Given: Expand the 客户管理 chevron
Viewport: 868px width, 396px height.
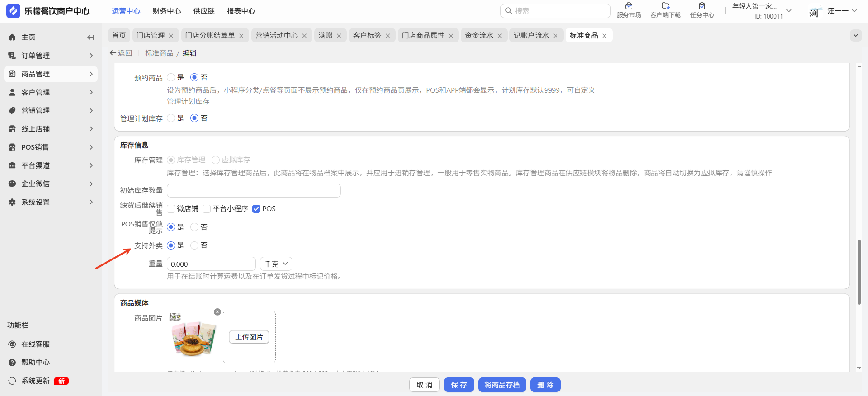Looking at the screenshot, I should point(91,92).
